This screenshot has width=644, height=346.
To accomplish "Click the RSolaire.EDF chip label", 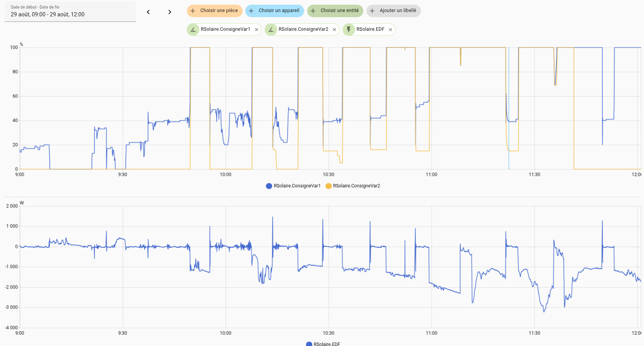I will pos(370,30).
